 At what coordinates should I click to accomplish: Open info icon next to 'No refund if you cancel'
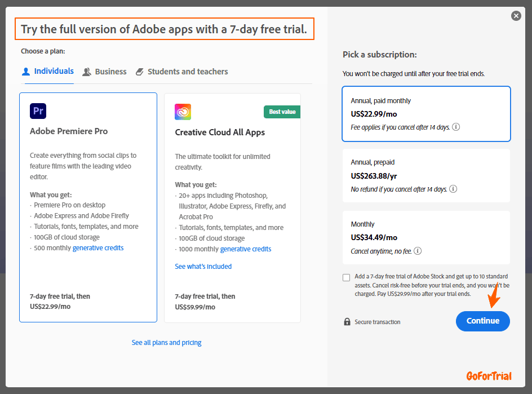pos(453,189)
